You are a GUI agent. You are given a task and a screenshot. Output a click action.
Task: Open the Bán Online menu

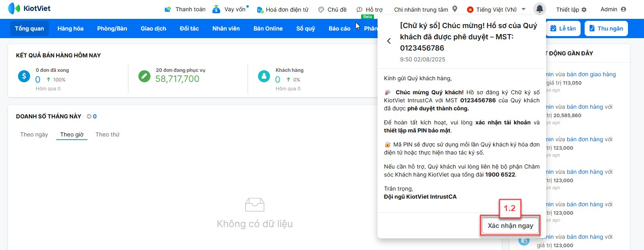click(268, 28)
